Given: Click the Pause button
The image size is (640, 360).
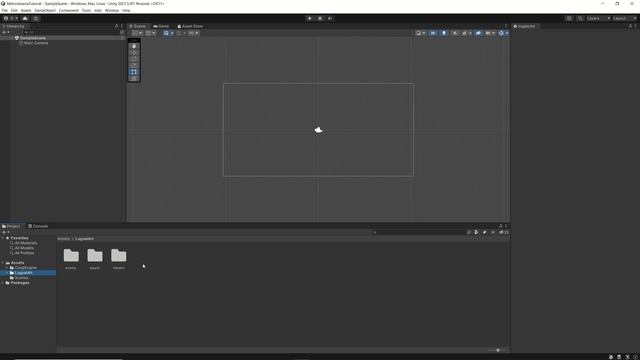Looking at the screenshot, I should [320, 18].
